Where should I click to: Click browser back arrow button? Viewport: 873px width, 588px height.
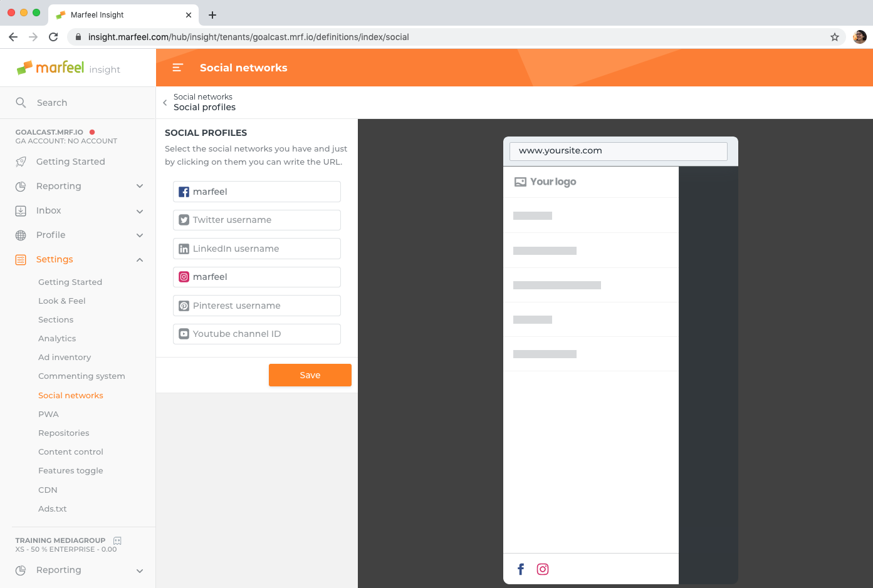pos(13,37)
